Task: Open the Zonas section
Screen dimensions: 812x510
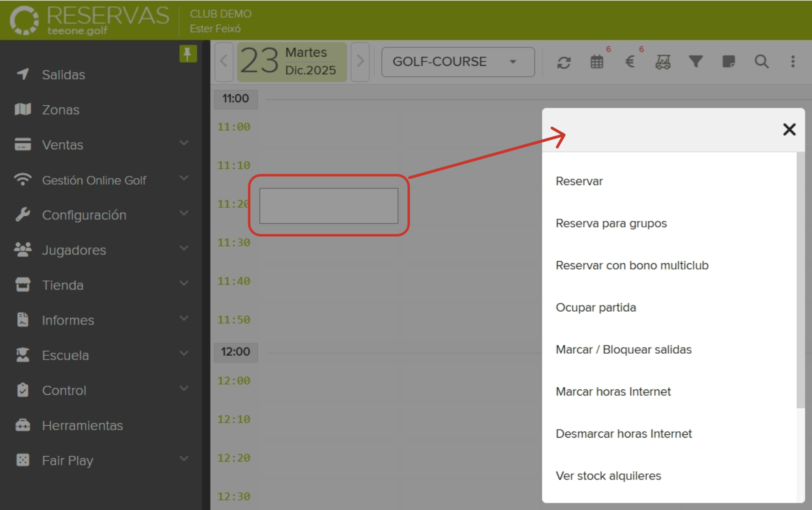Action: pyautogui.click(x=60, y=109)
